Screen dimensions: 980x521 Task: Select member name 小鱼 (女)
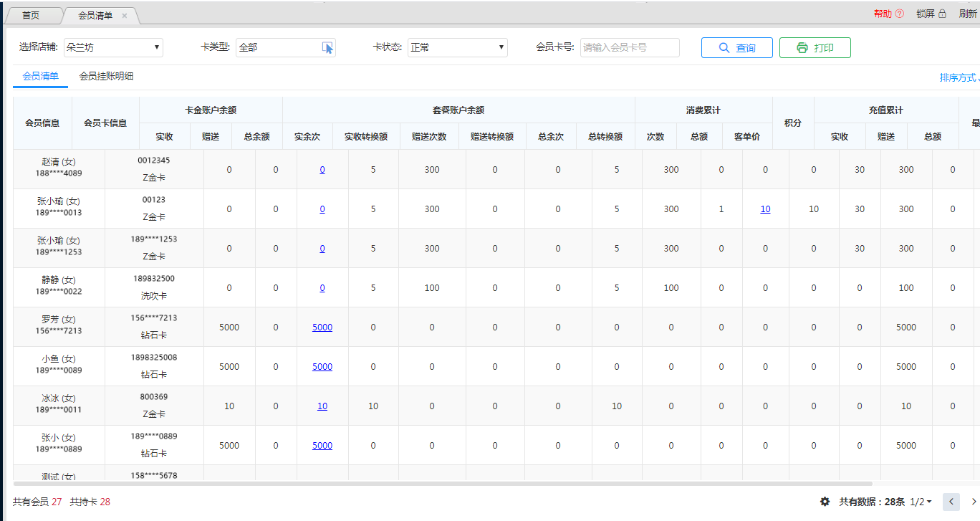point(59,359)
